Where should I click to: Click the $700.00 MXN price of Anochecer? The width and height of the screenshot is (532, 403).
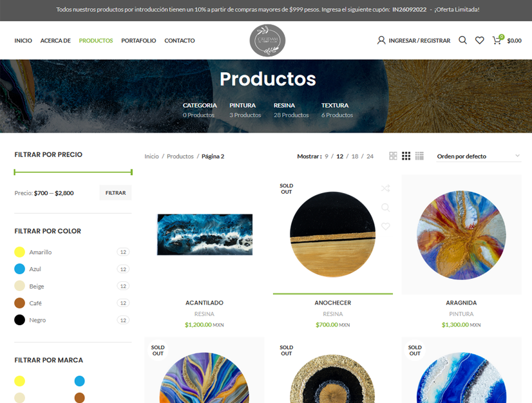coord(333,324)
